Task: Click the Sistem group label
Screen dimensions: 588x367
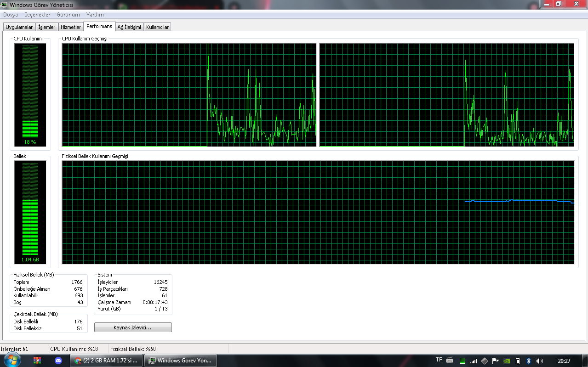Action: click(x=105, y=275)
